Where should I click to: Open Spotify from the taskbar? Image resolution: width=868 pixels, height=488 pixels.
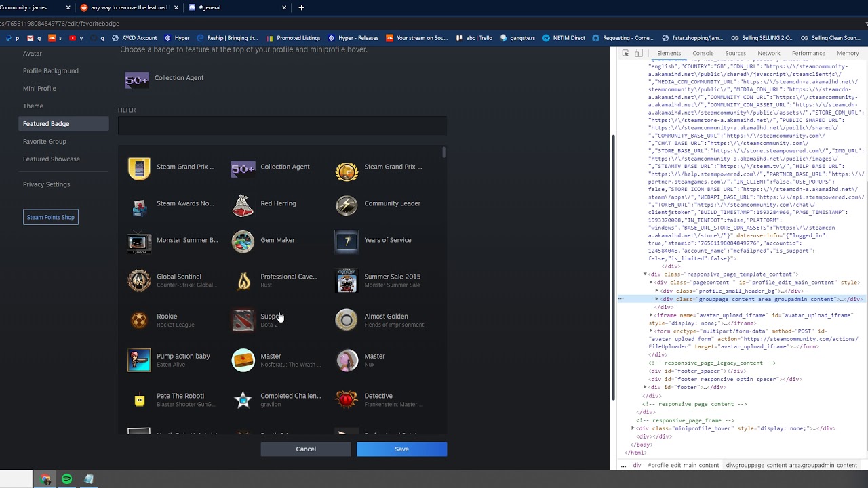66,479
